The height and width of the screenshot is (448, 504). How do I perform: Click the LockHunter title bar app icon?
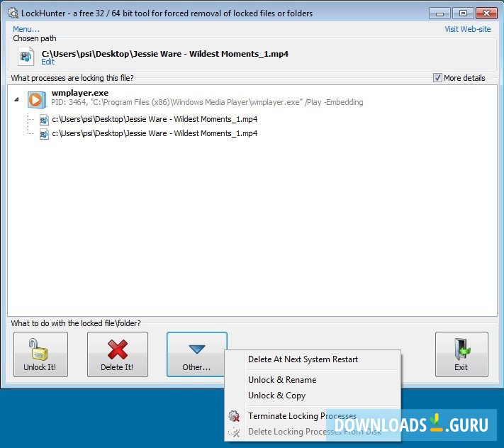point(13,13)
